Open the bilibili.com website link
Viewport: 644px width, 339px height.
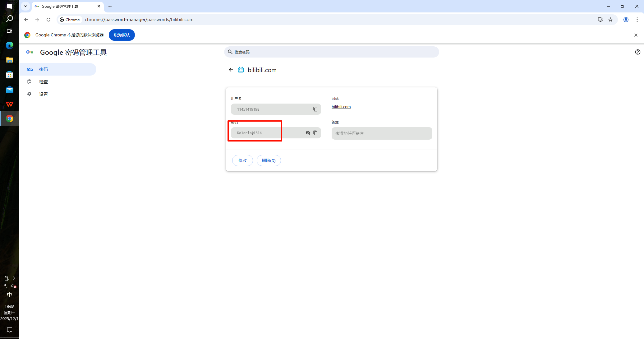341,107
